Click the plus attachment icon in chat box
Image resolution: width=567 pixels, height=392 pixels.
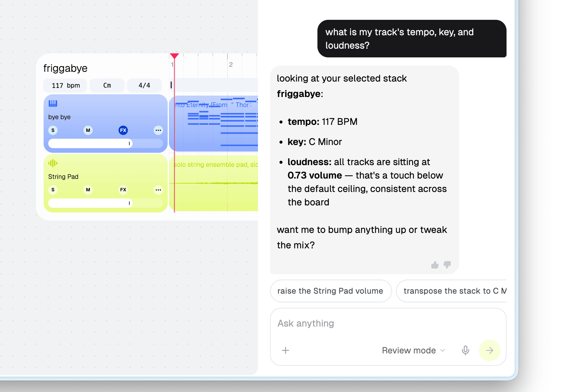coord(286,350)
